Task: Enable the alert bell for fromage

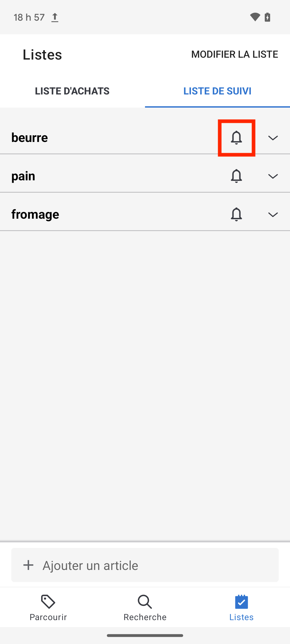Action: point(236,214)
